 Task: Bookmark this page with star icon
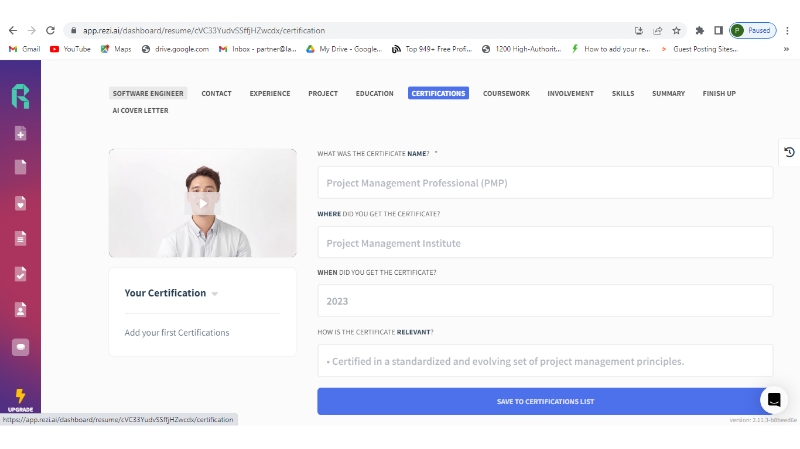(676, 31)
